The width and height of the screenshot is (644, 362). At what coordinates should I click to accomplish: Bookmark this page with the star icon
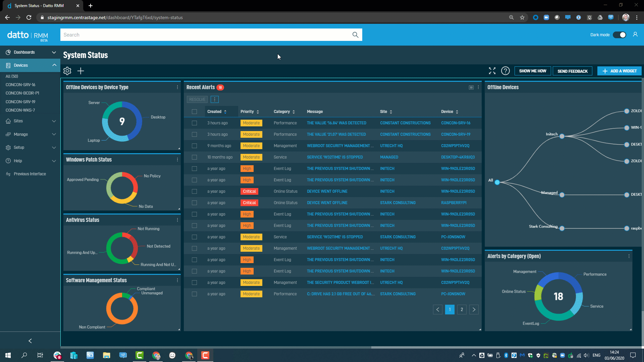click(x=522, y=17)
